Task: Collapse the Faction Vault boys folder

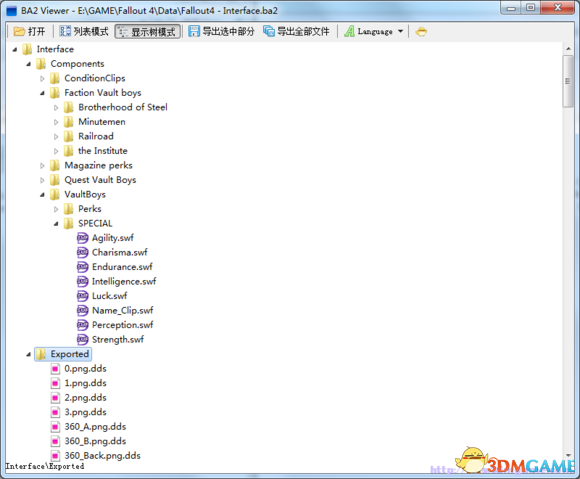Action: (42, 93)
